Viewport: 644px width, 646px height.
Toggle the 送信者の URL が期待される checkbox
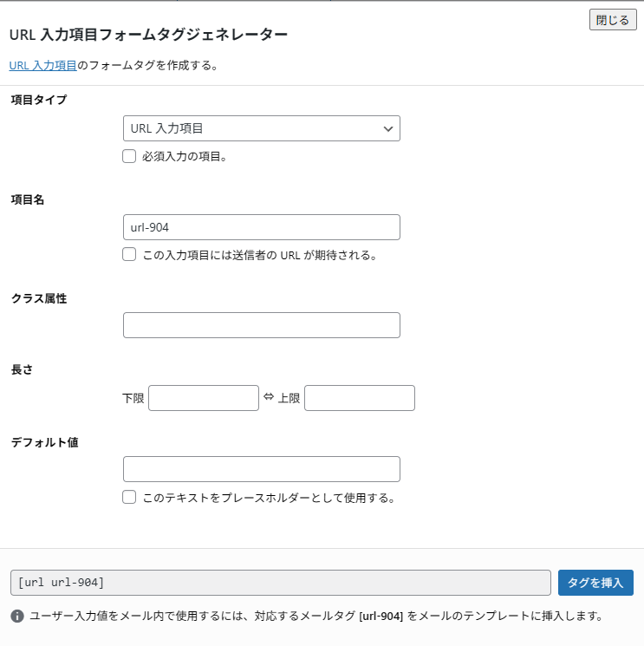click(x=130, y=255)
